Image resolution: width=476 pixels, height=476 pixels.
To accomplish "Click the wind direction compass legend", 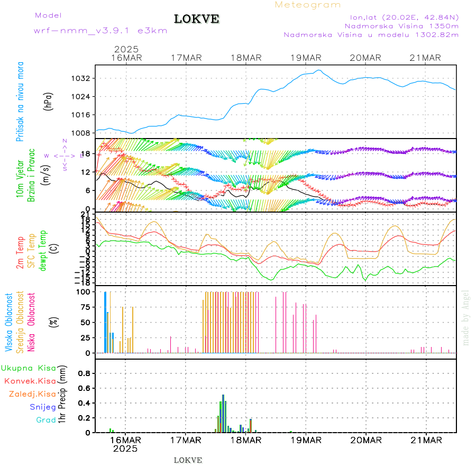I will (x=64, y=155).
